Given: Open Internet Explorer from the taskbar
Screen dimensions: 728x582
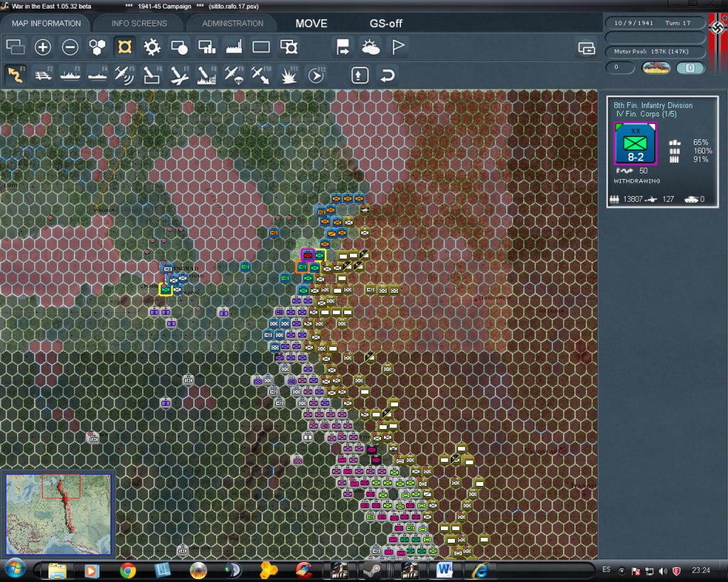Looking at the screenshot, I should [481, 571].
